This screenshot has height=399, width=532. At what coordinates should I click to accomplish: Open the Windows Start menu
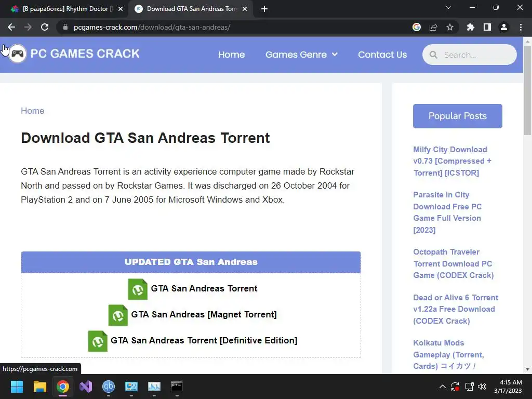[x=17, y=387]
